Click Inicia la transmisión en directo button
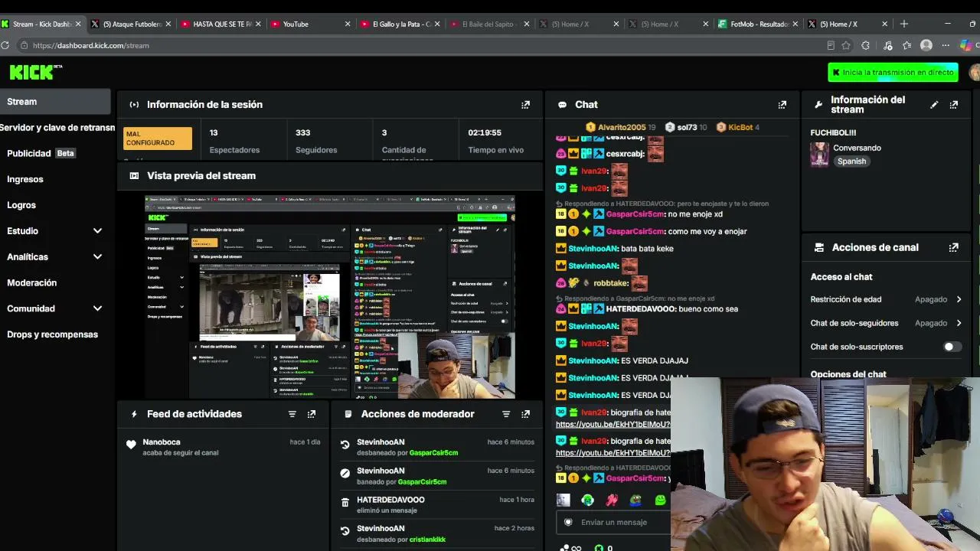Viewport: 980px width, 551px height. pos(893,72)
